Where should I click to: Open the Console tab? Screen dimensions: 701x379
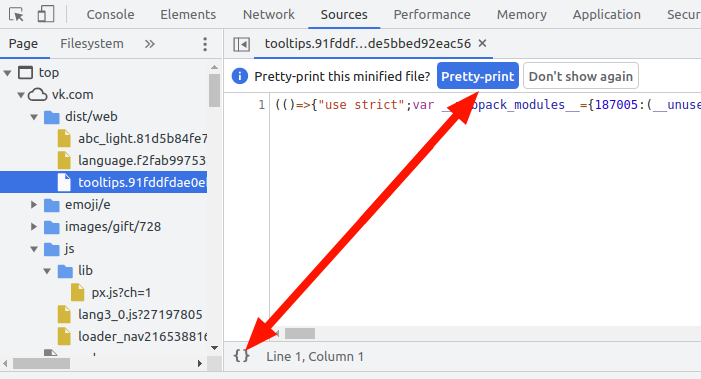110,14
